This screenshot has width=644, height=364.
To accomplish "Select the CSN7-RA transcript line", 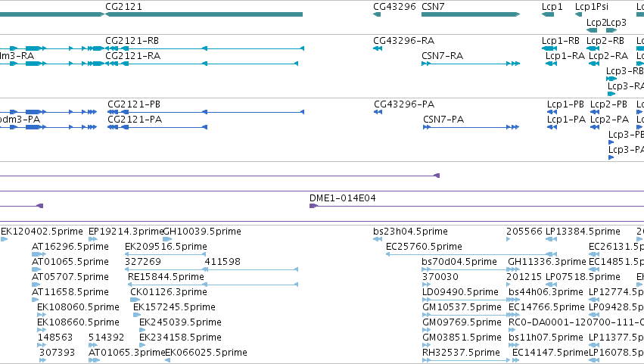I will point(471,64).
